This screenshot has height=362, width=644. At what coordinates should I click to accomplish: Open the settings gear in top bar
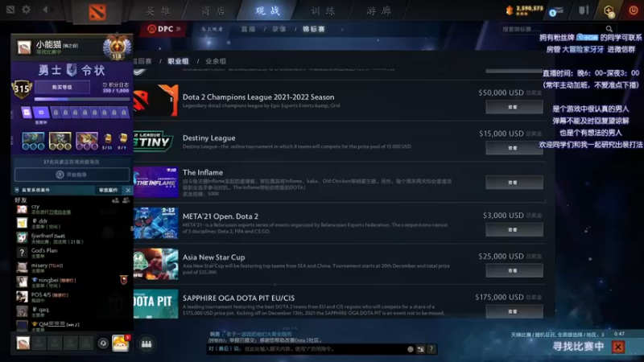tap(26, 9)
